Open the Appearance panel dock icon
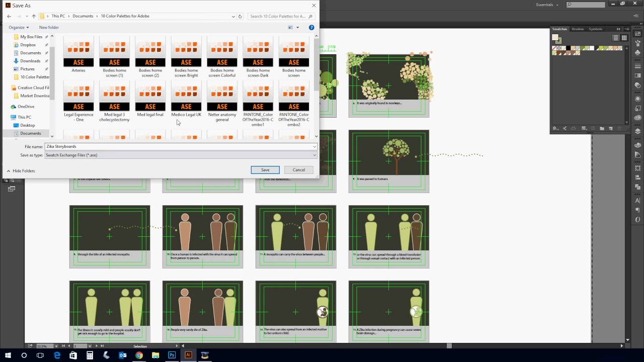 (x=638, y=99)
